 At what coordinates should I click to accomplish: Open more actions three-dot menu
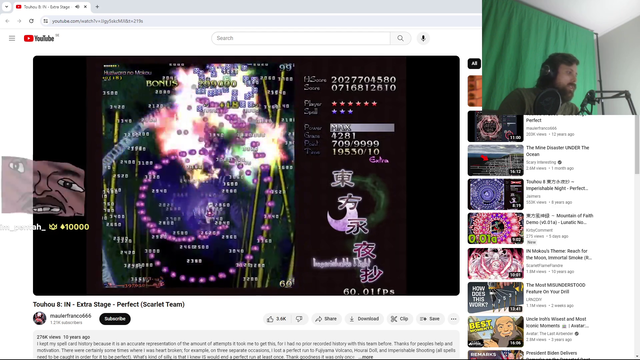453,319
